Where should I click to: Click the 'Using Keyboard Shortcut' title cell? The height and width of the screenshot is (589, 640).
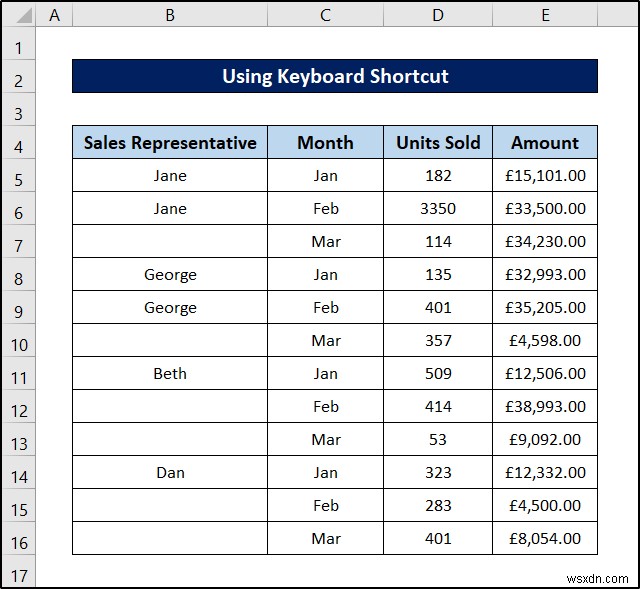point(335,77)
